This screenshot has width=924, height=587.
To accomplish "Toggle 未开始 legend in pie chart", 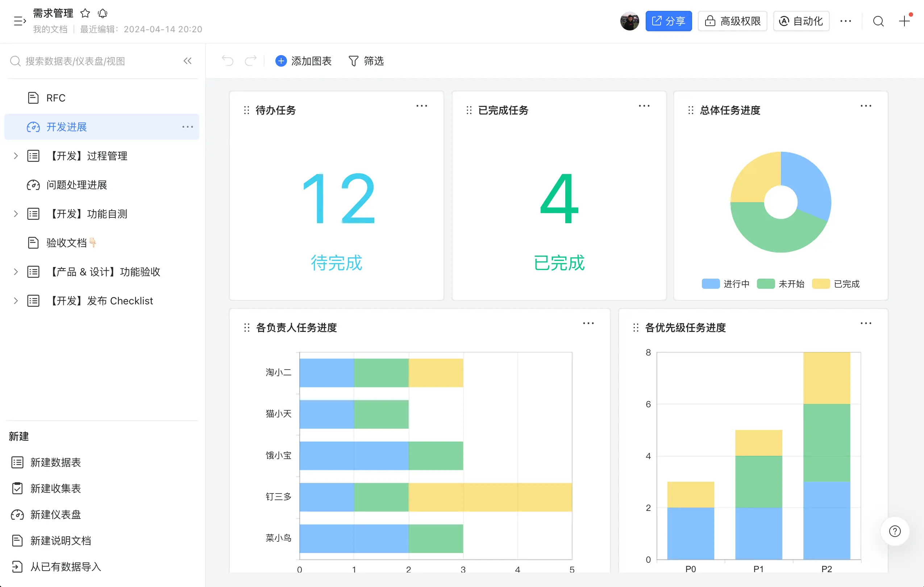I will tap(781, 284).
